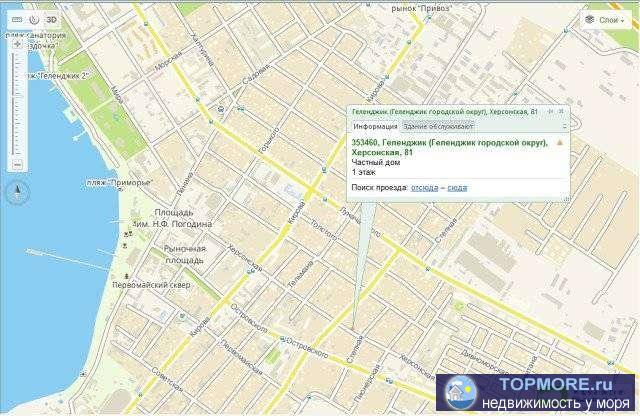The width and height of the screenshot is (640, 416).
Task: Click the green address heading 353460, Геленджик
Action: coord(449,147)
